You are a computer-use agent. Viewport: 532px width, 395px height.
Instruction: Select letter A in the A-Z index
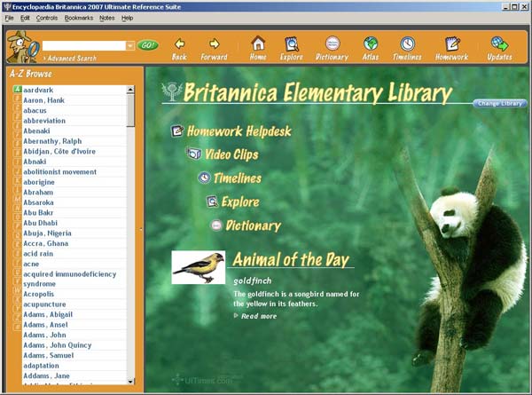(18, 90)
